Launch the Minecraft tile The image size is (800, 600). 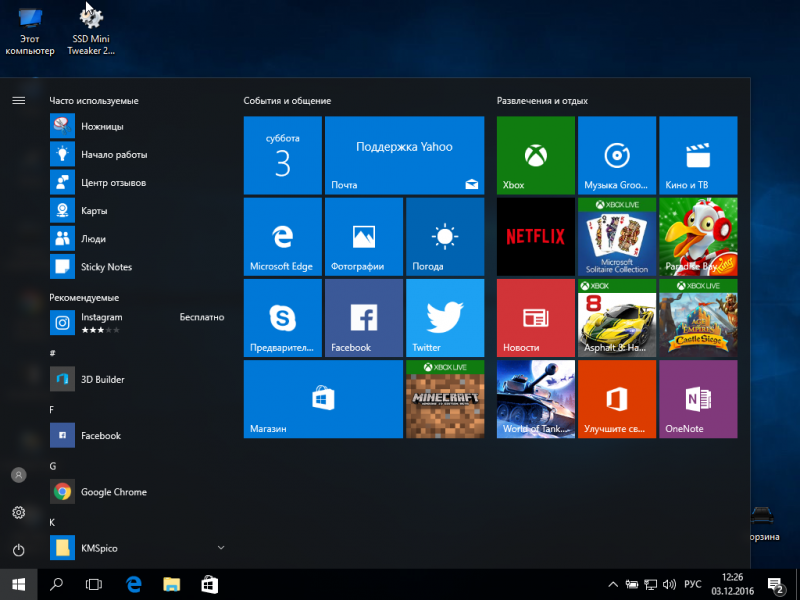coord(445,399)
